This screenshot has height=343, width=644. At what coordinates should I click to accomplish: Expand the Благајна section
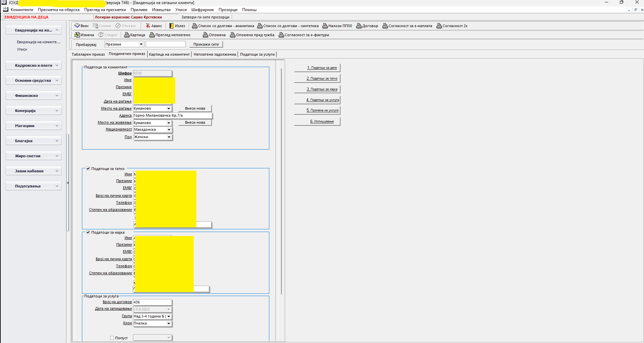34,141
